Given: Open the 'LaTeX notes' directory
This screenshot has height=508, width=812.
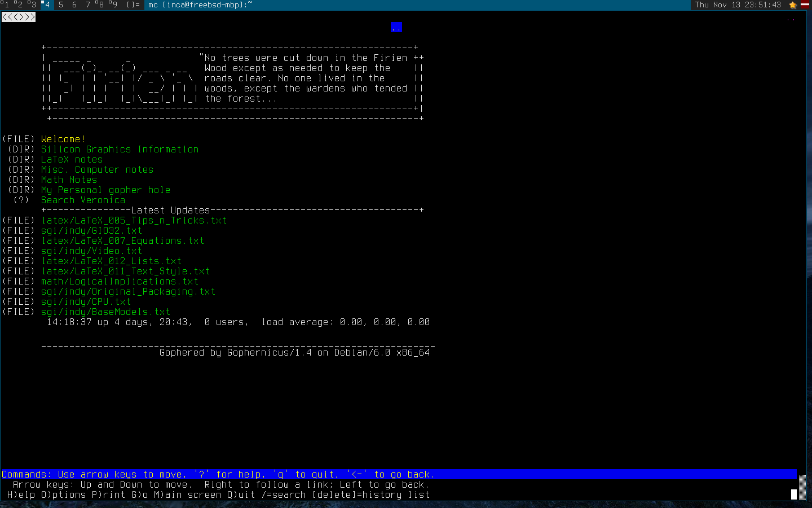Looking at the screenshot, I should (x=72, y=159).
